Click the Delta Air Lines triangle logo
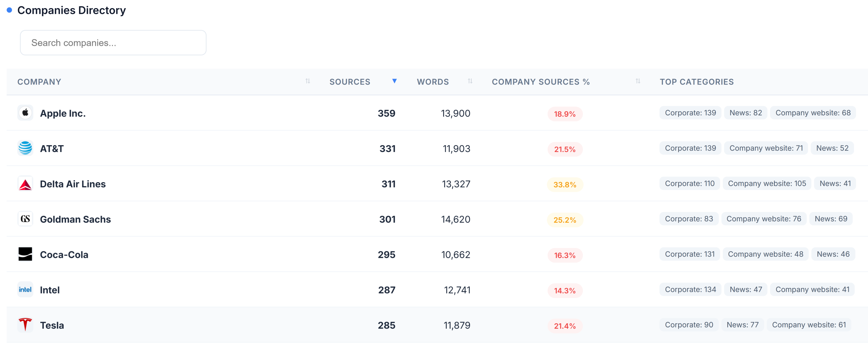 pyautogui.click(x=25, y=184)
